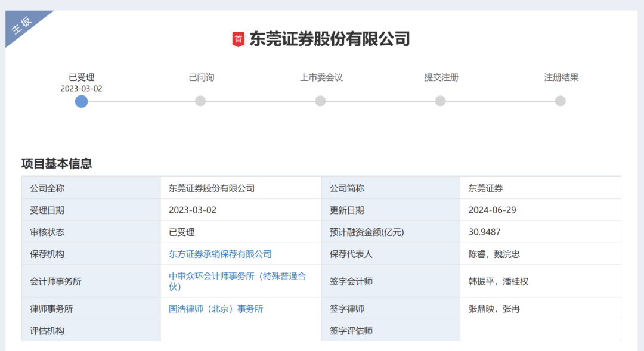Screen dimensions: 644x351
Task: Click the 韩振平, 潘桂权 accountants cell
Action: coord(540,281)
